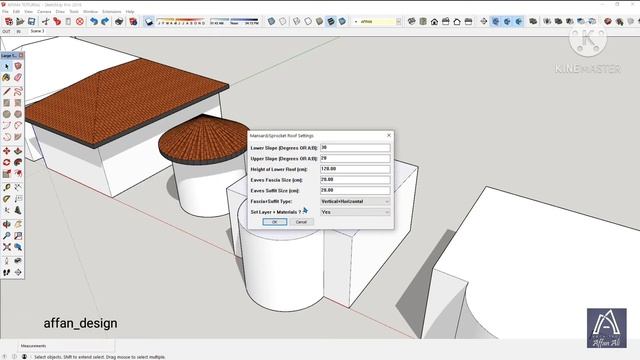
Task: Adjust the shadow date month slider
Action: pos(181,20)
